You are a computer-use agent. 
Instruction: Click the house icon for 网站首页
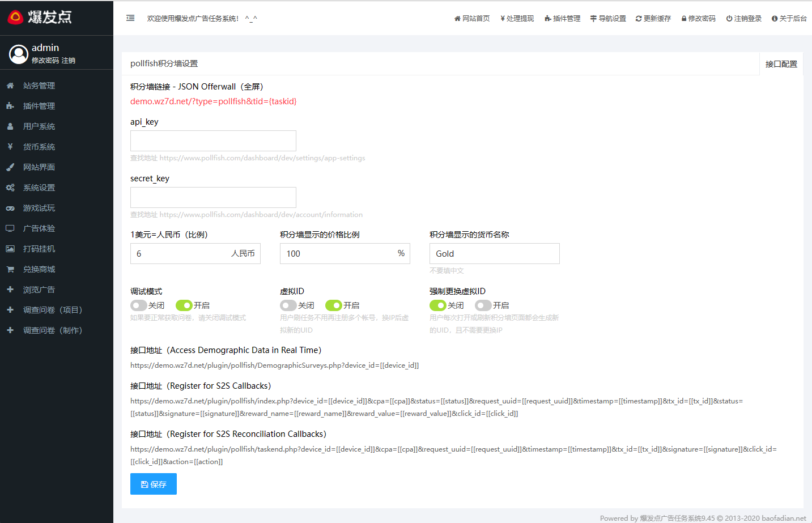point(457,19)
